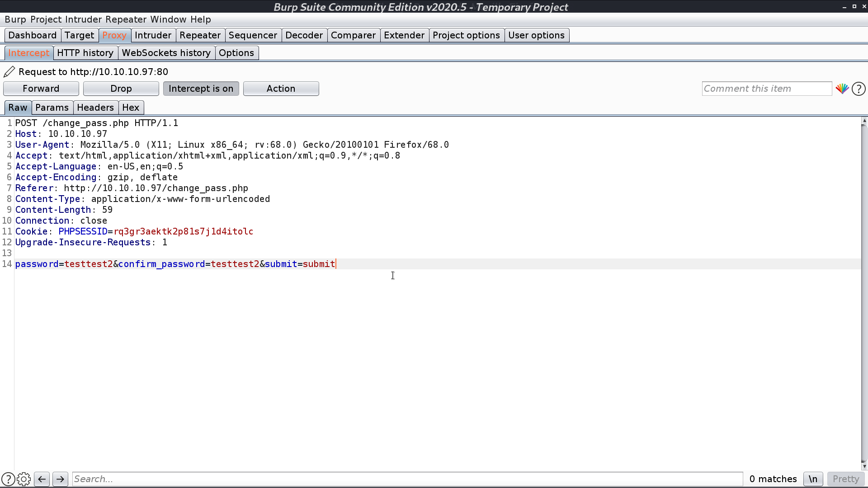Click the Content-Type header line
The height and width of the screenshot is (488, 868).
click(x=142, y=199)
